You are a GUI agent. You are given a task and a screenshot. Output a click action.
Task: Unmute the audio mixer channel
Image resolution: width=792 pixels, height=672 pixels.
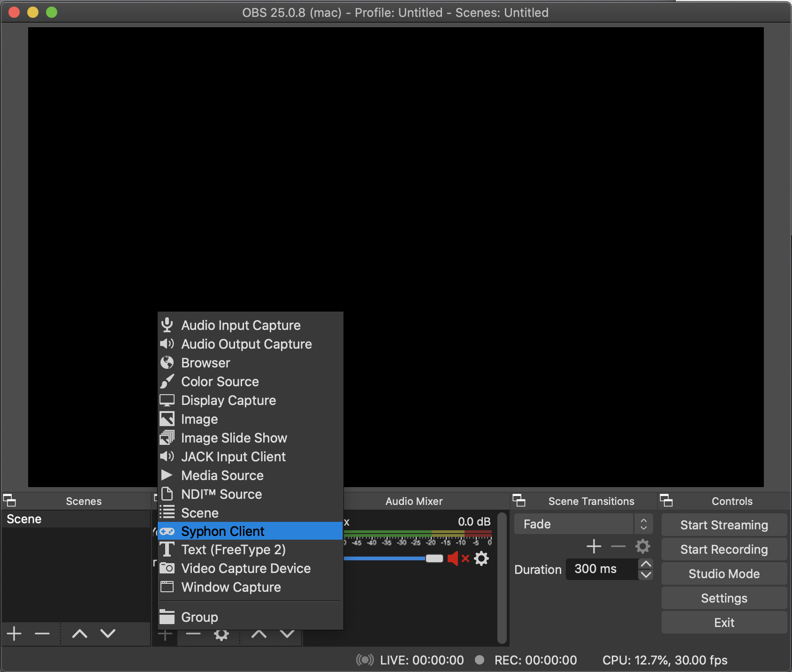[458, 558]
